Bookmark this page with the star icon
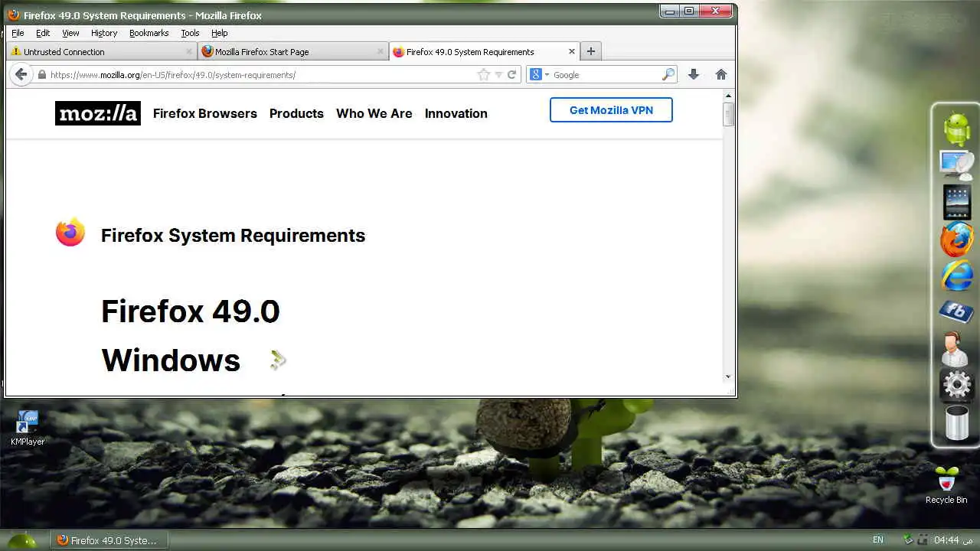This screenshot has width=980, height=551. 483,74
